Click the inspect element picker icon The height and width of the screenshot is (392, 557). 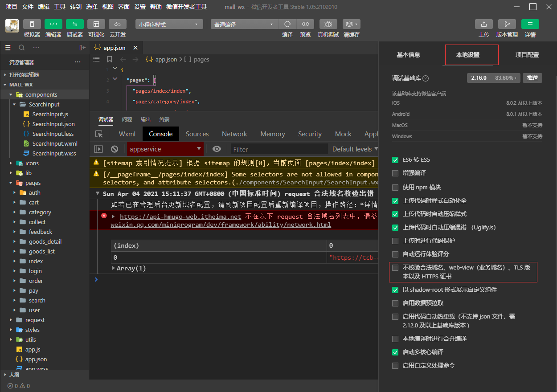point(99,134)
